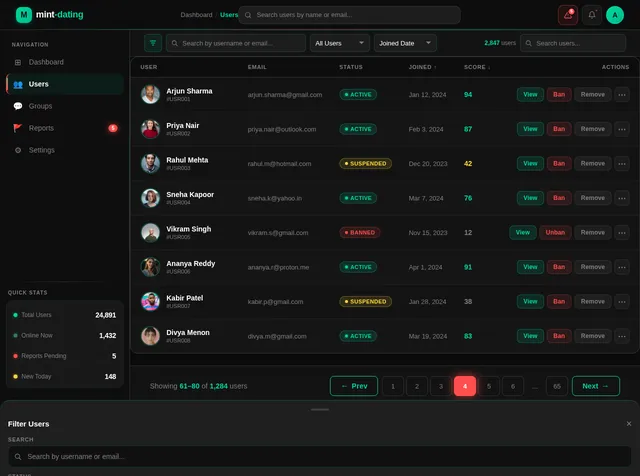Open three-dot menu for Divya Menon
Image resolution: width=640 pixels, height=476 pixels.
pyautogui.click(x=622, y=336)
